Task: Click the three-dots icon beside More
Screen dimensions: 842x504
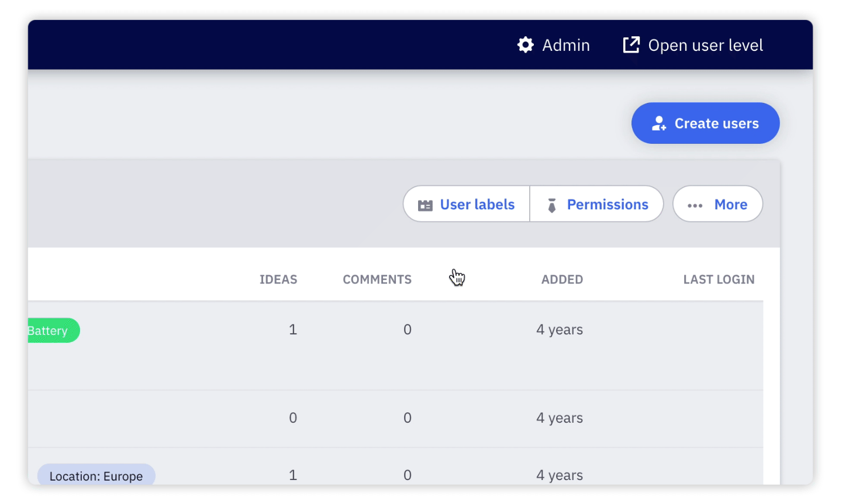Action: [695, 205]
